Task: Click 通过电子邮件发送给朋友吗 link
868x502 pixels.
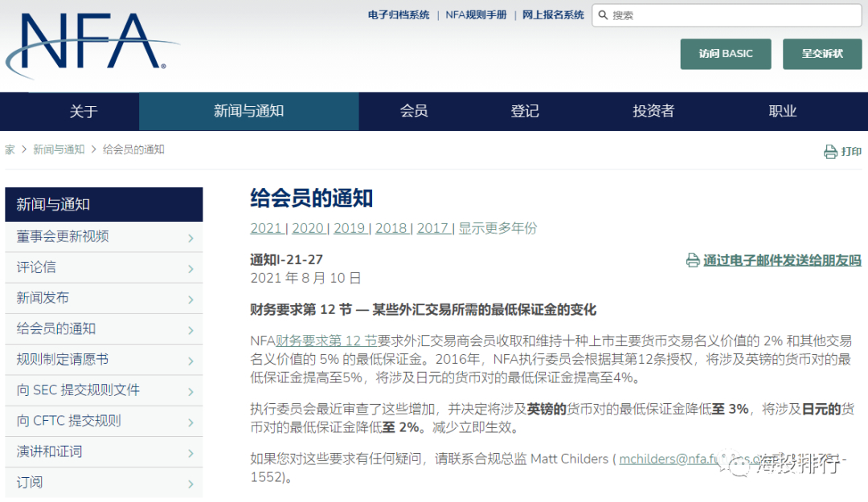Action: click(782, 260)
